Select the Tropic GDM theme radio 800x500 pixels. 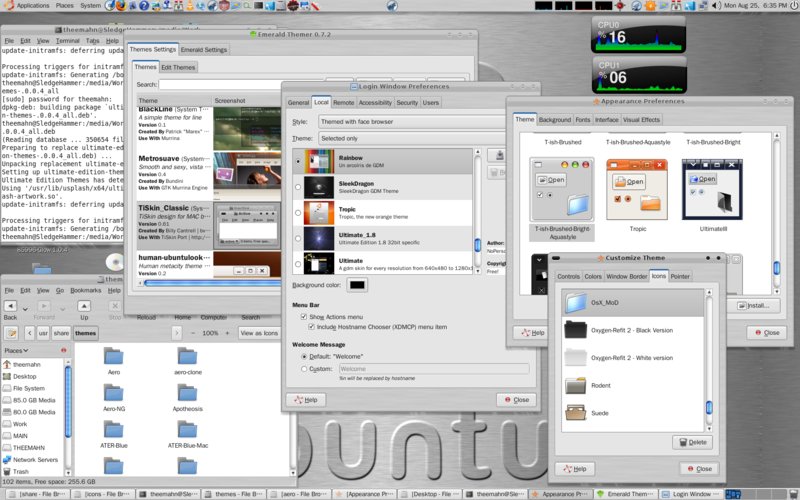coord(298,213)
